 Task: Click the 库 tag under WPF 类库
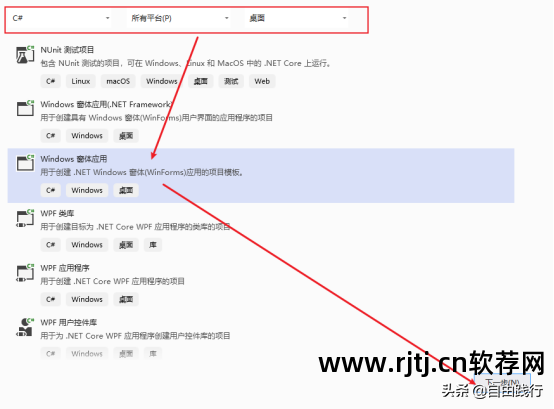pos(153,245)
